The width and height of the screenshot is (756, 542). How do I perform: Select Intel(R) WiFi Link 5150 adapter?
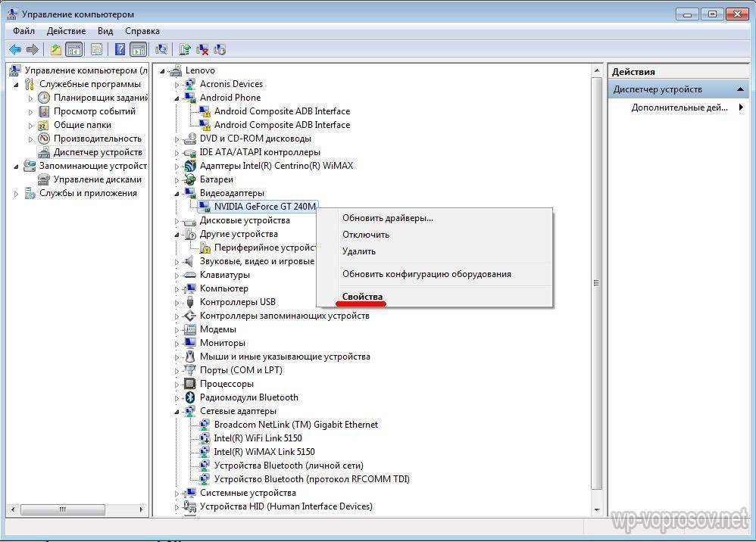click(x=258, y=438)
